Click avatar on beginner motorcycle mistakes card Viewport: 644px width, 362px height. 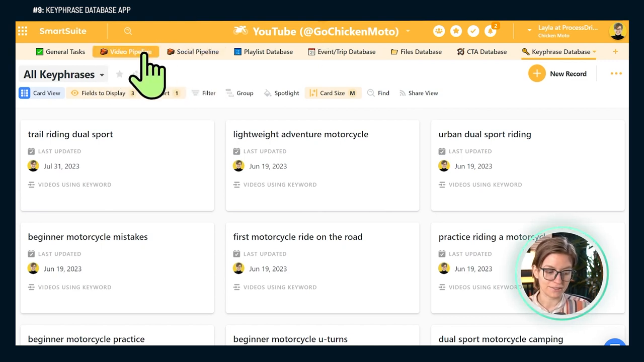pyautogui.click(x=33, y=268)
